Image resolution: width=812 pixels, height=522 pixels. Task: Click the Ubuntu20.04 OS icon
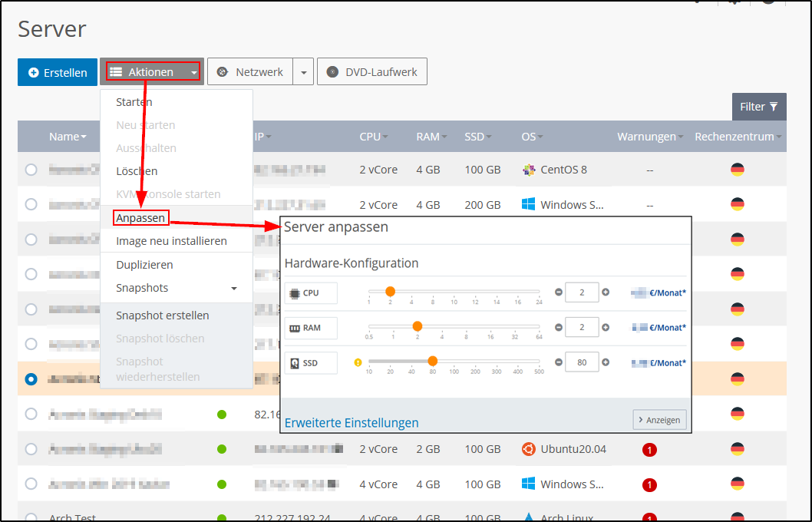point(528,448)
